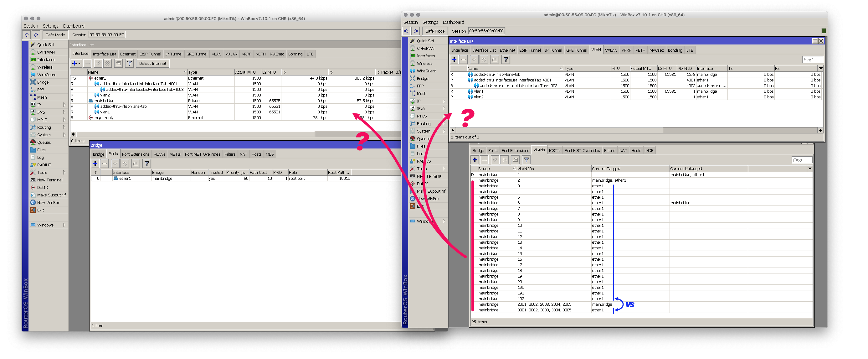Click the filter funnel icon in right VLAN tab toolbar
Image resolution: width=868 pixels, height=359 pixels.
(x=506, y=60)
